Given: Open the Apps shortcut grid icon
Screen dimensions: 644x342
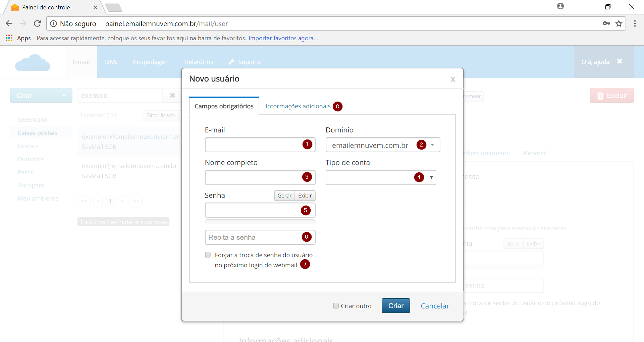Looking at the screenshot, I should [9, 38].
